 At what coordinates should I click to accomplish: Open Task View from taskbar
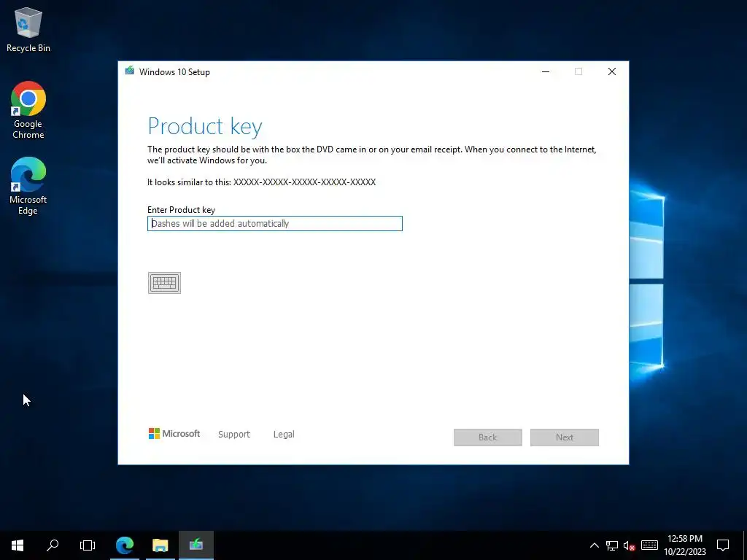tap(88, 545)
